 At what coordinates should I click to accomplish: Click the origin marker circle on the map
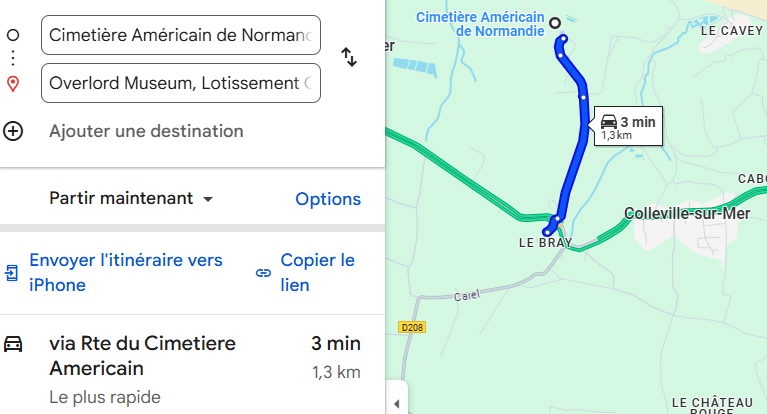click(x=555, y=22)
